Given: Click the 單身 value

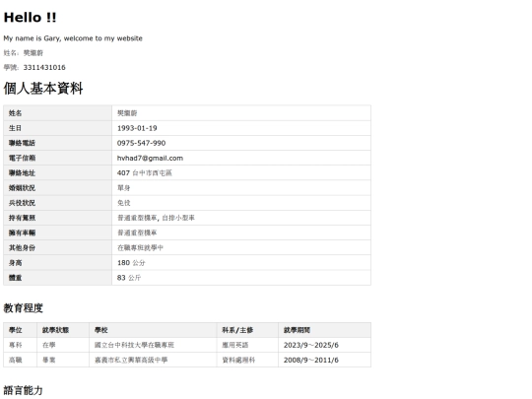Looking at the screenshot, I should pyautogui.click(x=124, y=187).
